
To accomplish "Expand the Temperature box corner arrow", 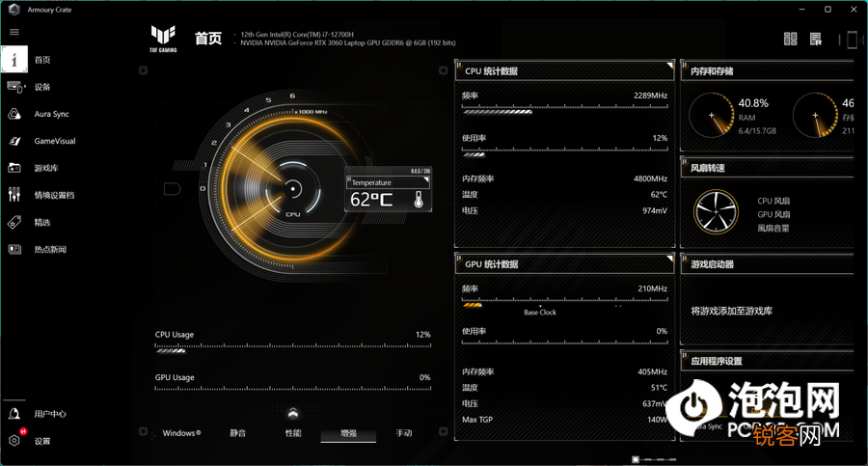I will 425,180.
